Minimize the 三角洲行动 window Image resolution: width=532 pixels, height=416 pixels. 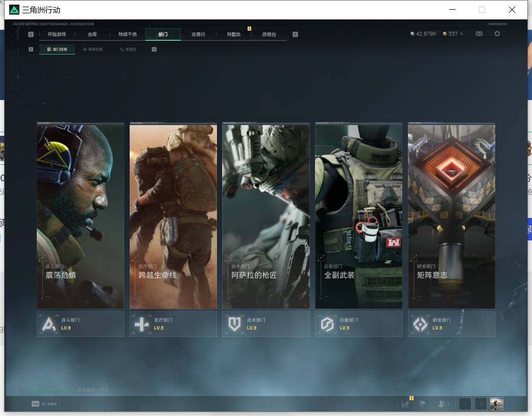pyautogui.click(x=452, y=10)
